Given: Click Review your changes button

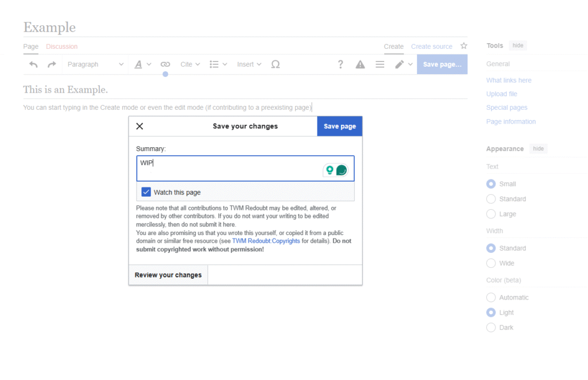Looking at the screenshot, I should tap(168, 275).
